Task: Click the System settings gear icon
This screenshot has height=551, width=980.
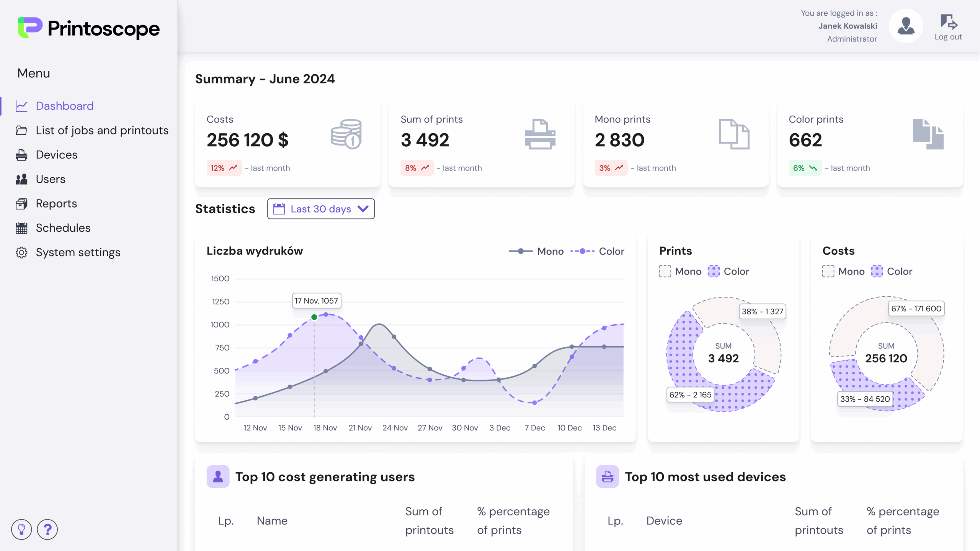Action: tap(21, 252)
